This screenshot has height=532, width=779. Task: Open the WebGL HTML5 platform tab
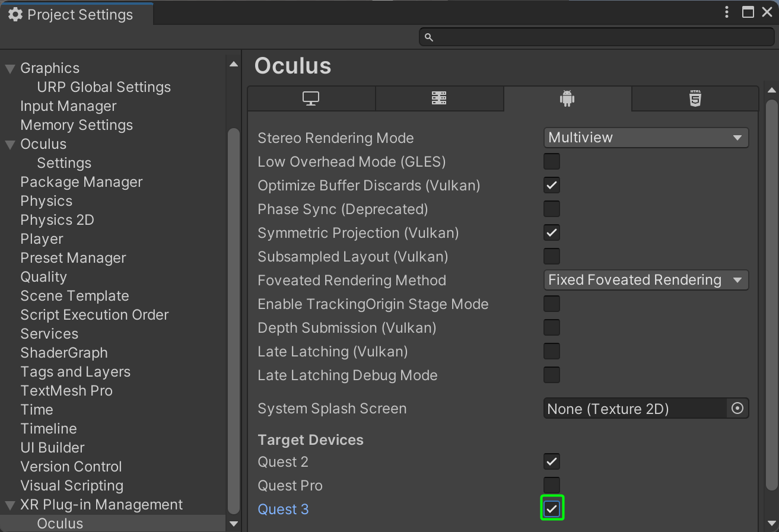tap(695, 98)
